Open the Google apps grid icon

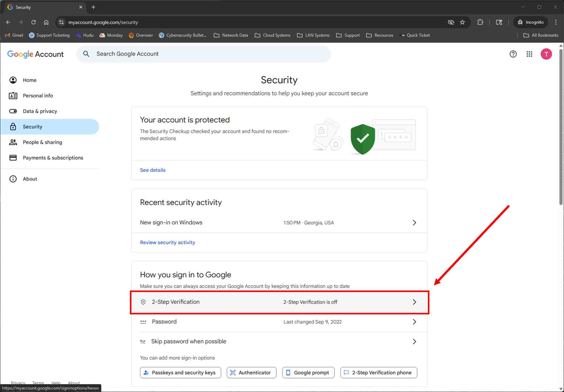click(x=529, y=54)
